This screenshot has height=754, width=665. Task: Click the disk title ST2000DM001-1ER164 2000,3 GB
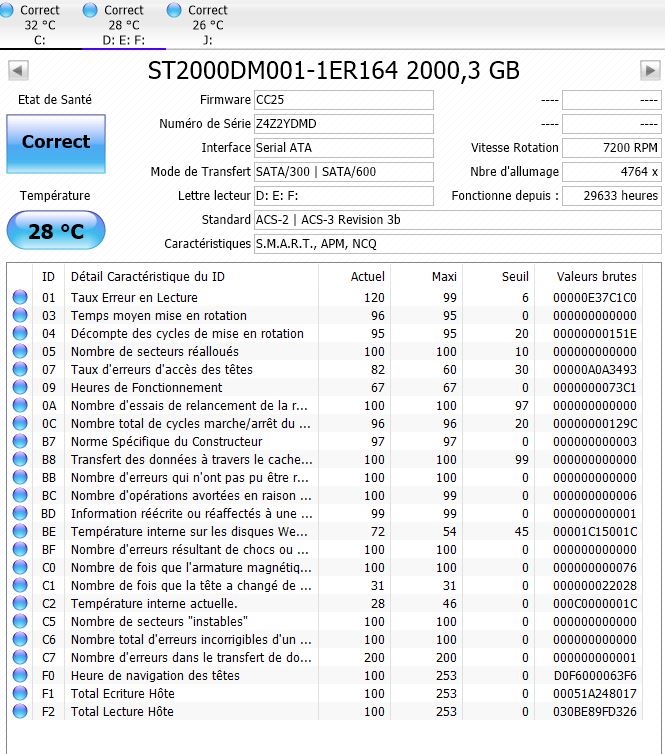334,71
